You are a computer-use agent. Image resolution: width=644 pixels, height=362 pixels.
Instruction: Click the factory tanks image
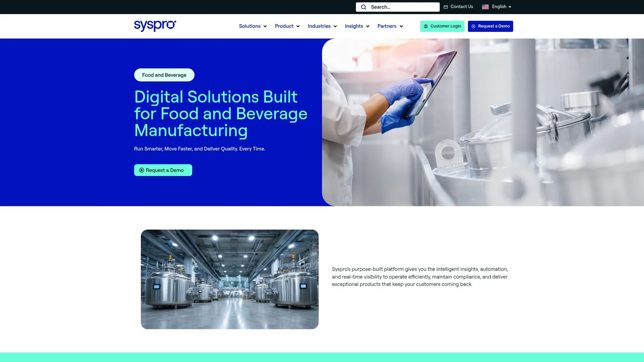[x=230, y=279]
